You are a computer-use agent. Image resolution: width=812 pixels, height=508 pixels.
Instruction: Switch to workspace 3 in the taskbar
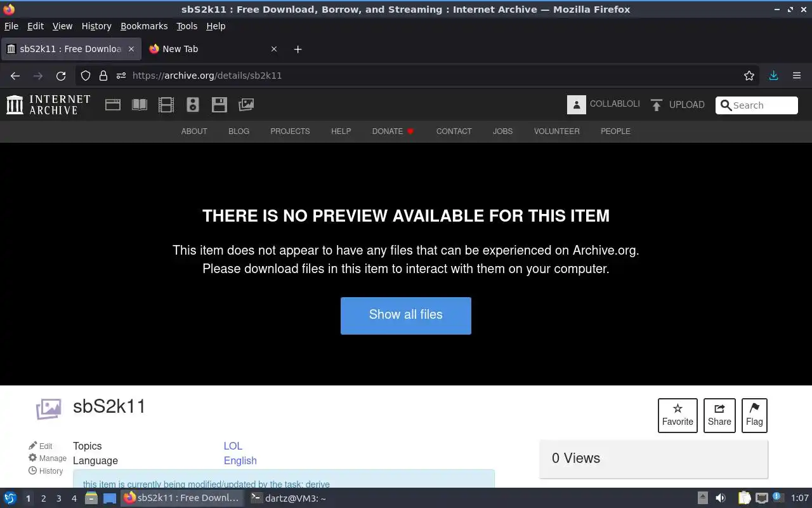pos(58,498)
